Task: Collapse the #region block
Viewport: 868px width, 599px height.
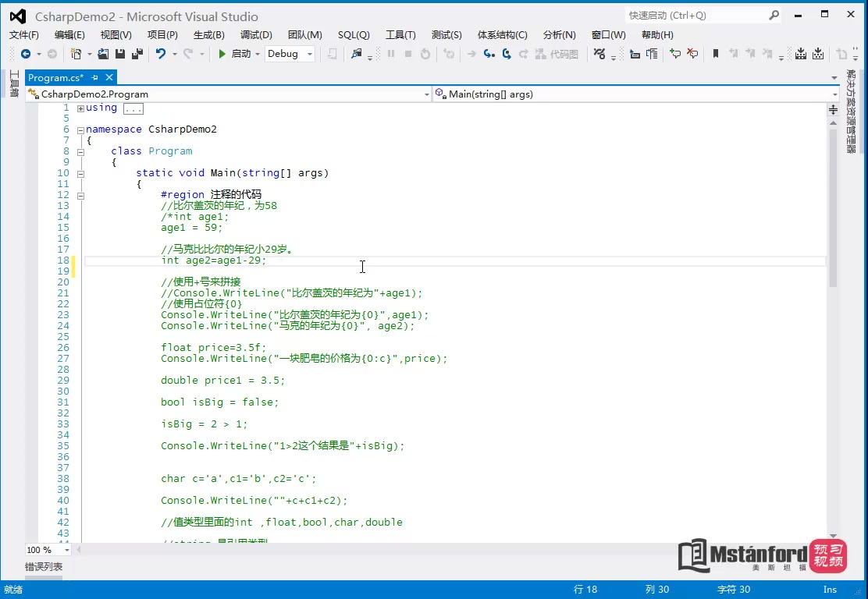Action: click(x=81, y=196)
